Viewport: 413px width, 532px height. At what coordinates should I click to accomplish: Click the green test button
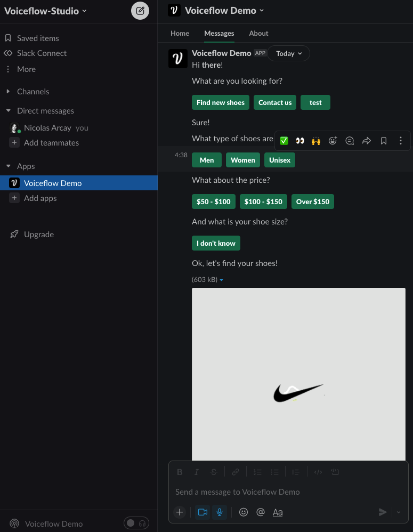315,102
